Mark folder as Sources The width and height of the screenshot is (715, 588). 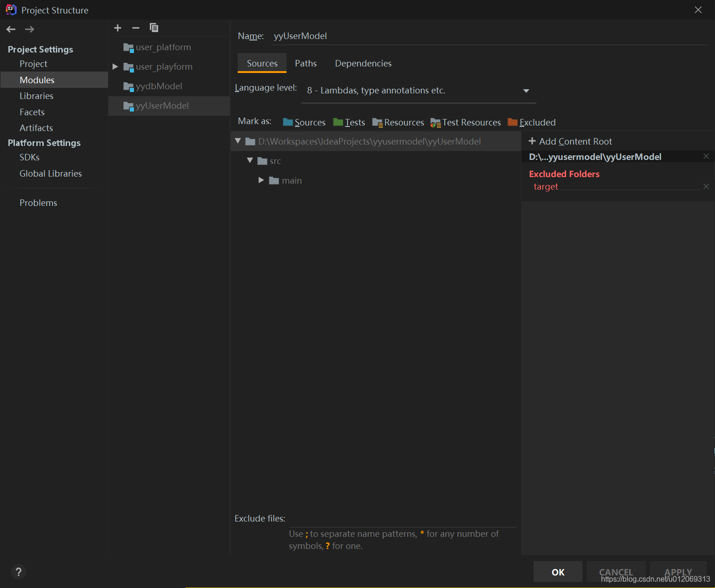(304, 122)
